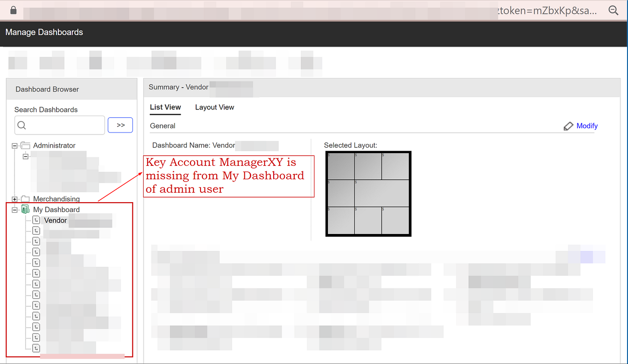Click the Manage Dashboards title bar
This screenshot has height=364, width=628.
[44, 32]
